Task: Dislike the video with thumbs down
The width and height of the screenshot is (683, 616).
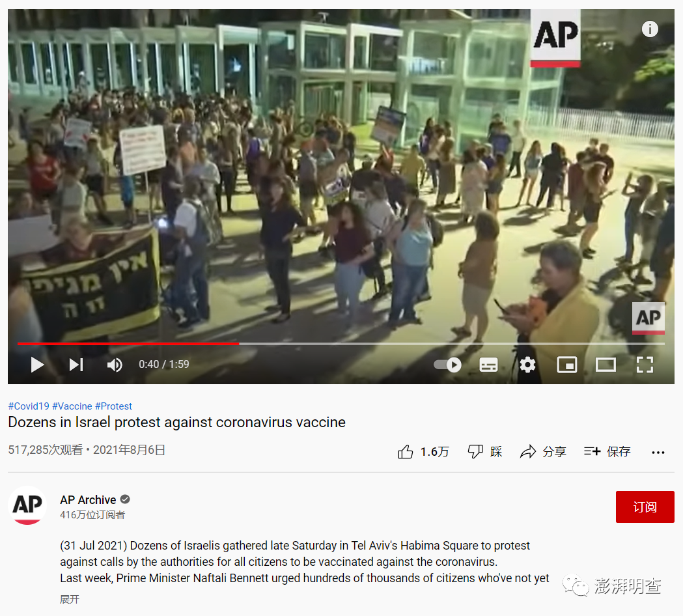Action: pyautogui.click(x=484, y=452)
